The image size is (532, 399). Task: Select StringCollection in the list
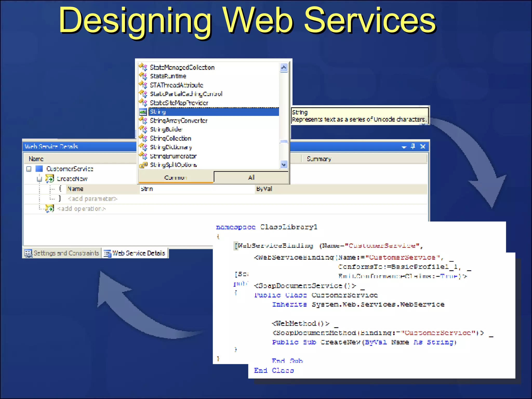coord(170,138)
